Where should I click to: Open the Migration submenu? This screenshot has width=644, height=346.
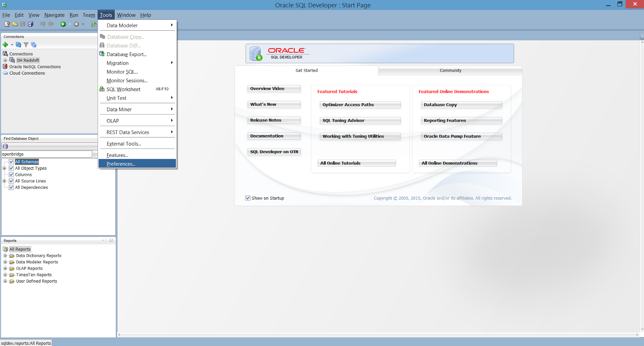tap(137, 63)
